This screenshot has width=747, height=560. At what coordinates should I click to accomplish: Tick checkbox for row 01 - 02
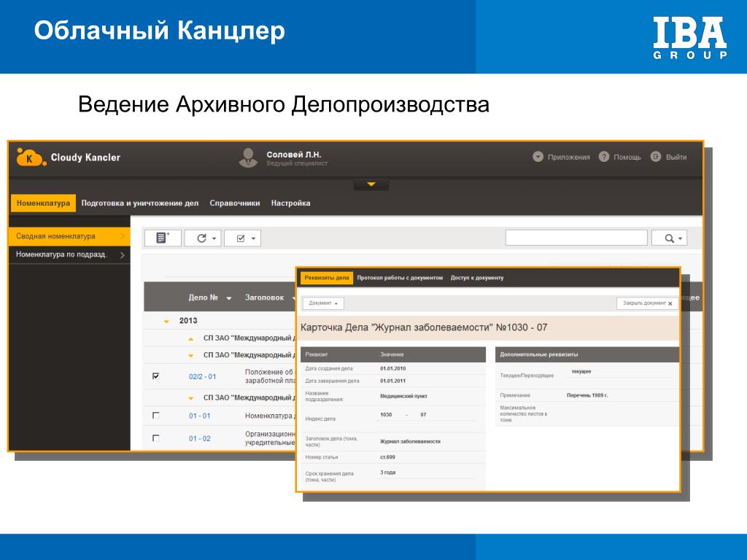tap(156, 437)
